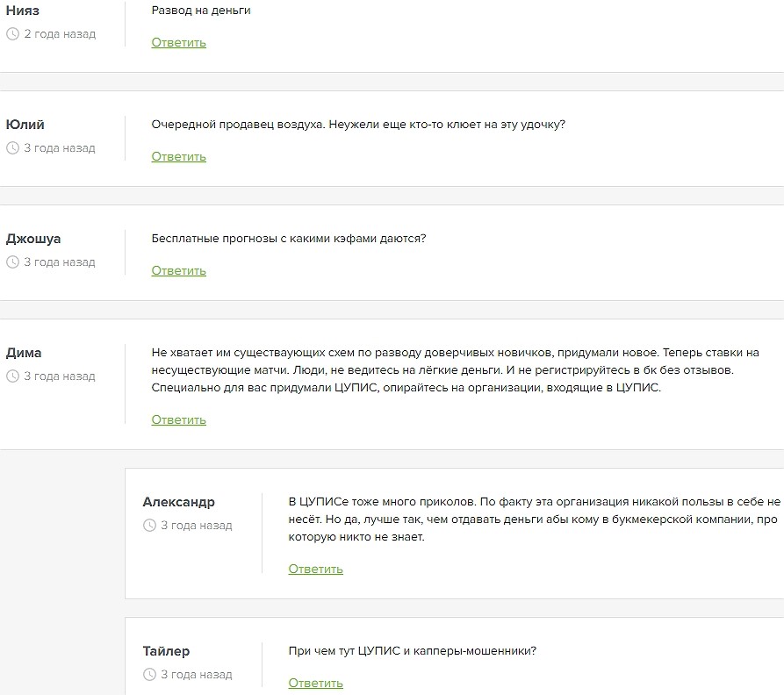Click the author name Джошуа

33,239
